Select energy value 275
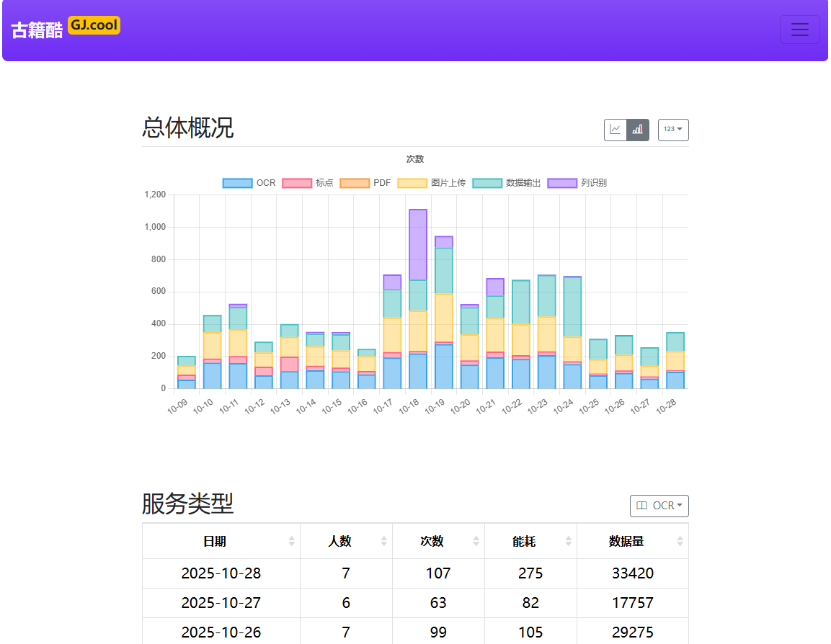The height and width of the screenshot is (644, 831). point(530,573)
